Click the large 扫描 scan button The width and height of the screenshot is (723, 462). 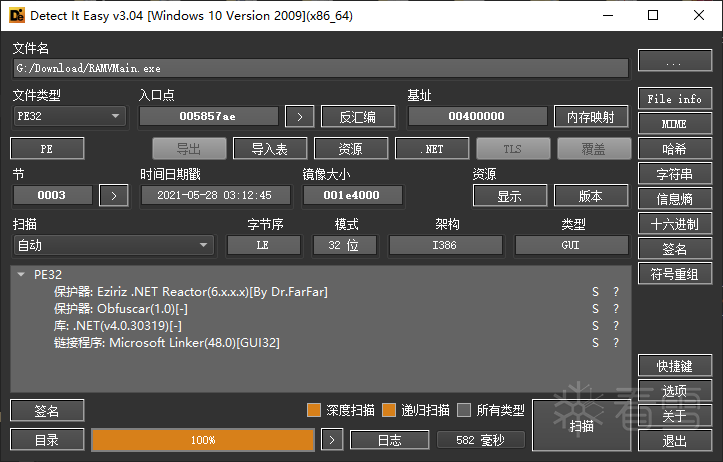(581, 426)
